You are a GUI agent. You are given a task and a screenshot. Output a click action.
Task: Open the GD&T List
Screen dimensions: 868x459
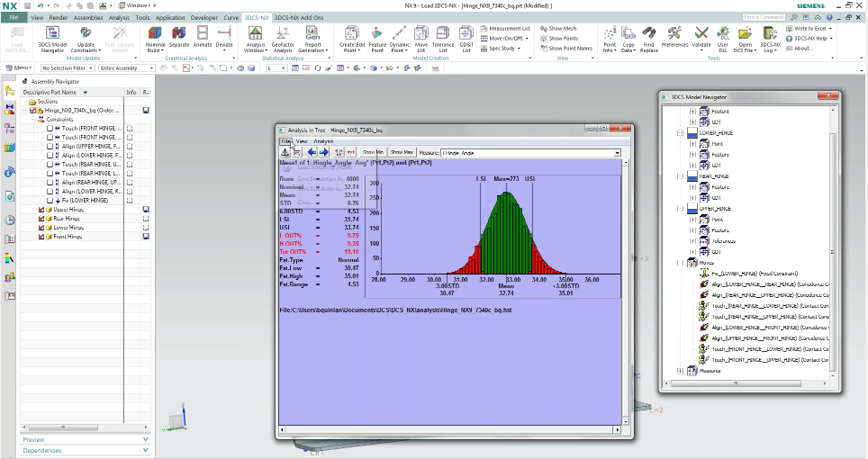click(x=466, y=40)
